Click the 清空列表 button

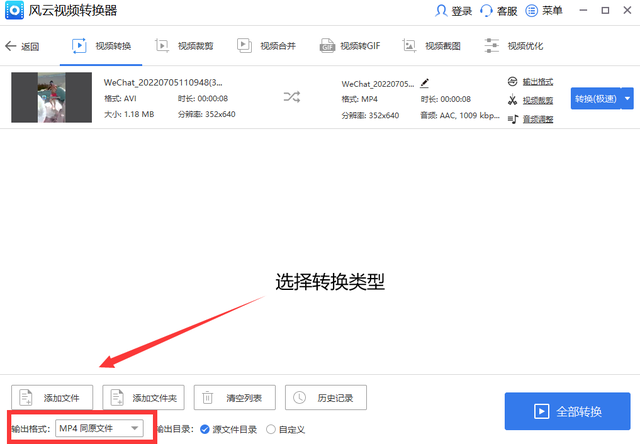235,397
